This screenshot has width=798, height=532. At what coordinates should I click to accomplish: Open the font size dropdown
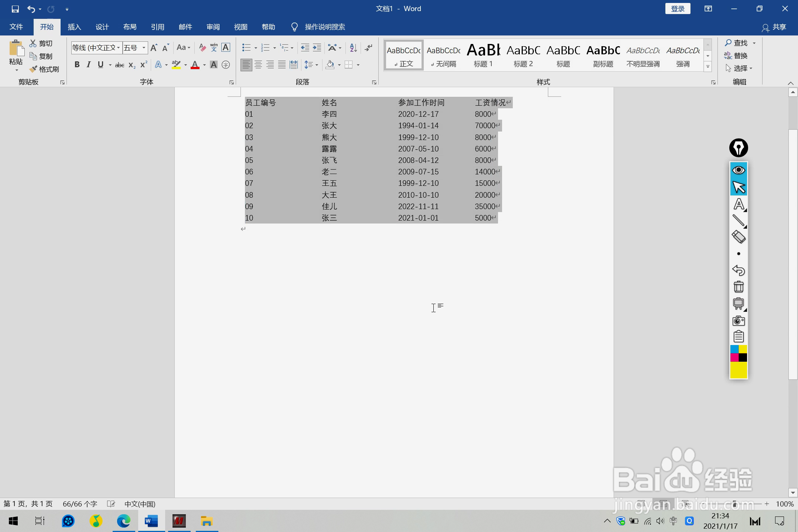(144, 48)
